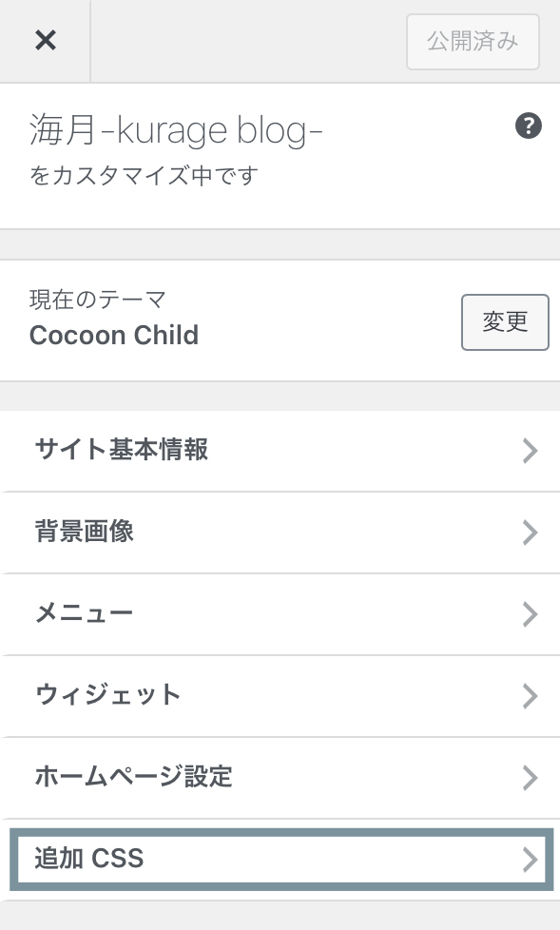Expand the サイト基本情報 chevron arrow
This screenshot has width=560, height=930.
click(x=530, y=451)
